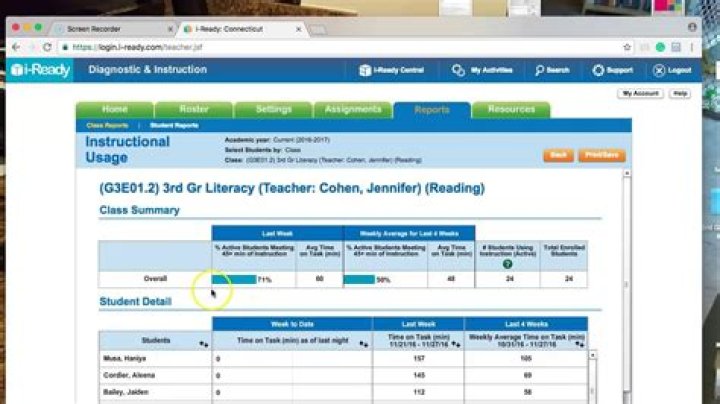Click the browser address bar

340,47
